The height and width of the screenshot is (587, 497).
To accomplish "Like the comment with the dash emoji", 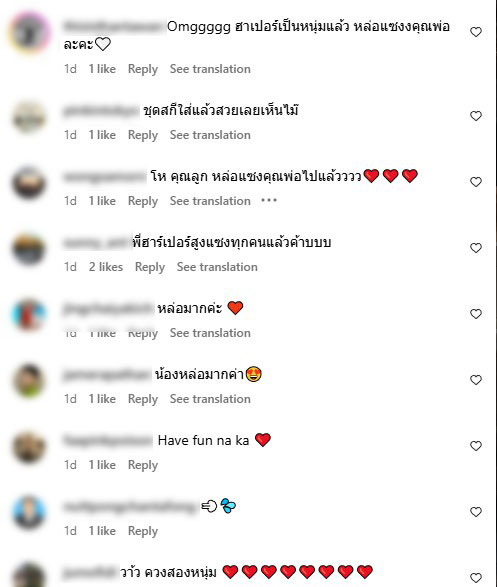I will tap(476, 512).
